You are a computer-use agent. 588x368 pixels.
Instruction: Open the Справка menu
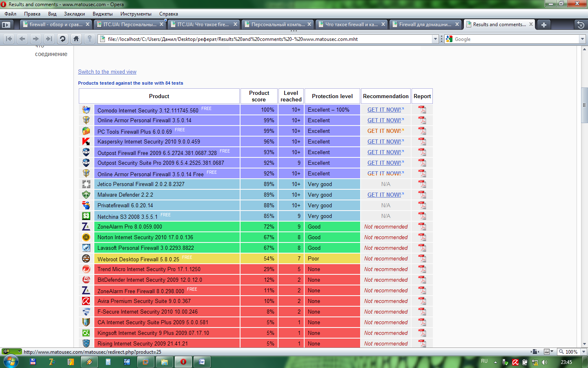(x=169, y=14)
